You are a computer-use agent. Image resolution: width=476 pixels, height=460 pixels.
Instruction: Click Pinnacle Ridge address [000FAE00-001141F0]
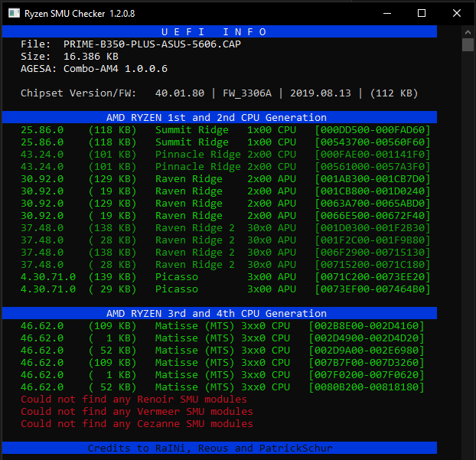tap(373, 155)
